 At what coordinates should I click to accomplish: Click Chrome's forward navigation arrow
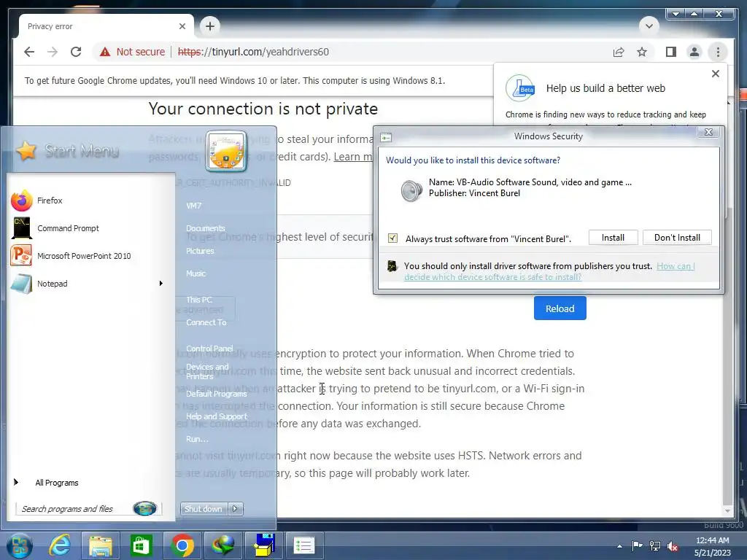pyautogui.click(x=53, y=52)
